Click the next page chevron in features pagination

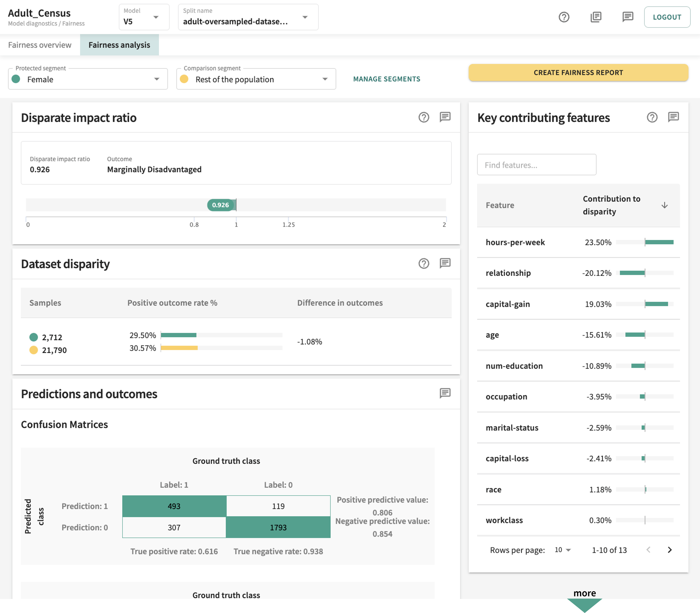point(670,550)
